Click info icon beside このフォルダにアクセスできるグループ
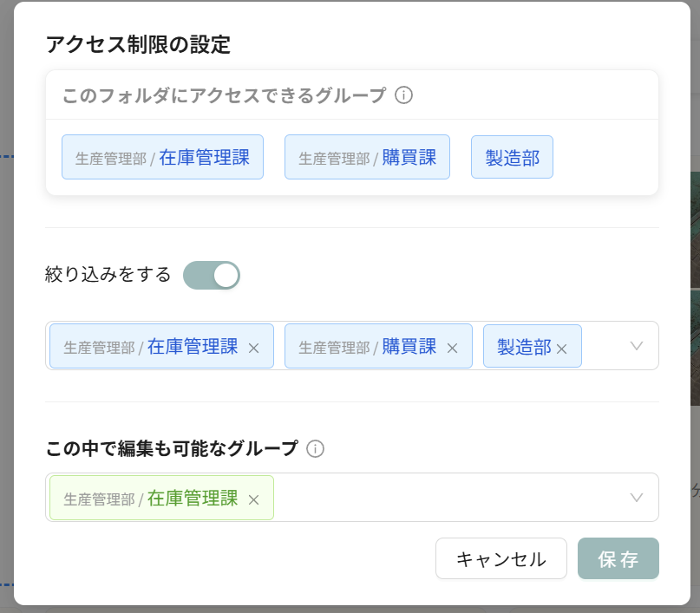The width and height of the screenshot is (700, 613). click(403, 95)
